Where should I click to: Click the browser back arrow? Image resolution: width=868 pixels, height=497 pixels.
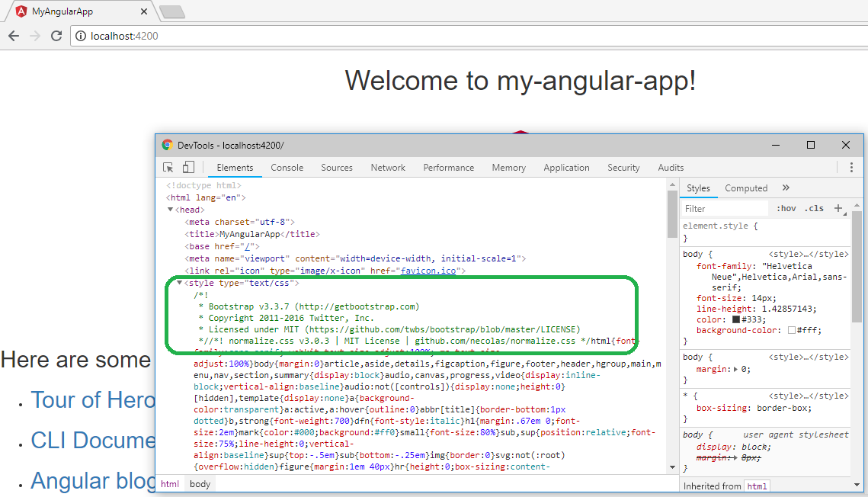coord(14,36)
